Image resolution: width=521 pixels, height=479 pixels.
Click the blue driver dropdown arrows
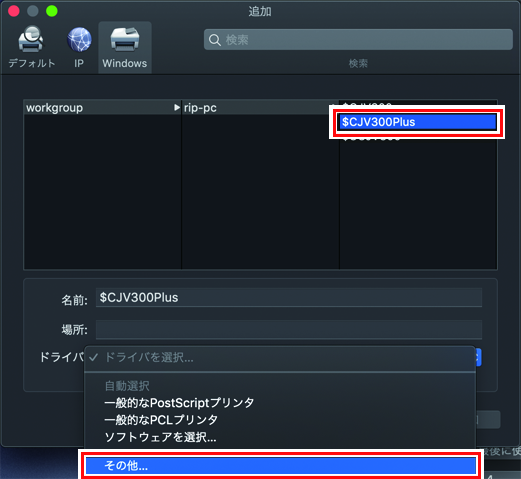pos(478,357)
